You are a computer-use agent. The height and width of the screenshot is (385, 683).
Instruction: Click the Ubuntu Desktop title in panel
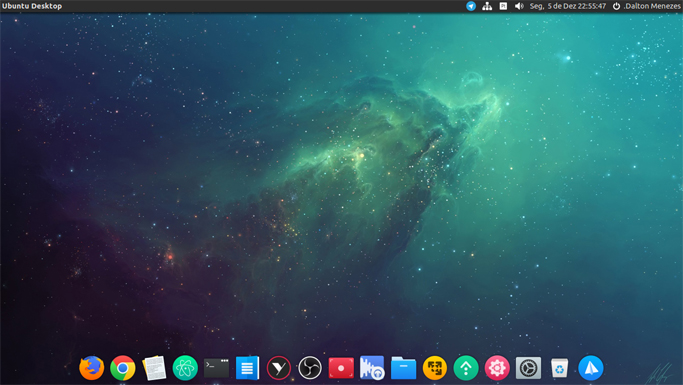click(32, 6)
